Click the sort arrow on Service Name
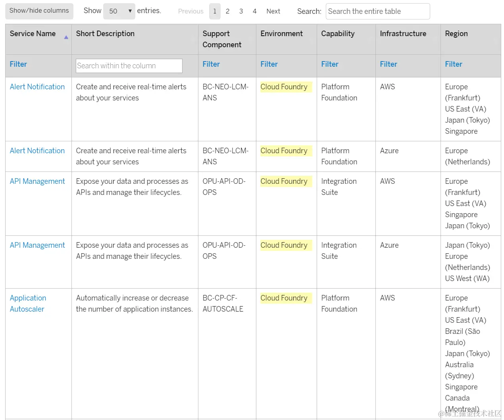This screenshot has height=420, width=504. coord(66,37)
